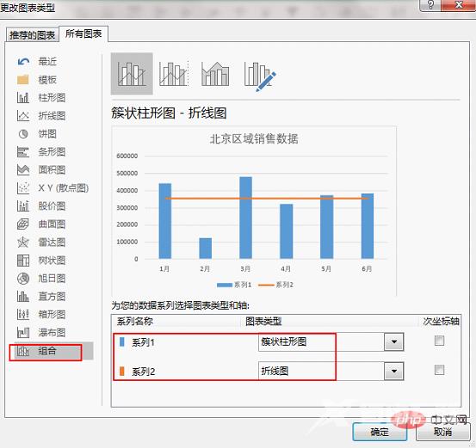
Task: Choose the Waterfall (瀑布图) icon
Action: [23, 333]
